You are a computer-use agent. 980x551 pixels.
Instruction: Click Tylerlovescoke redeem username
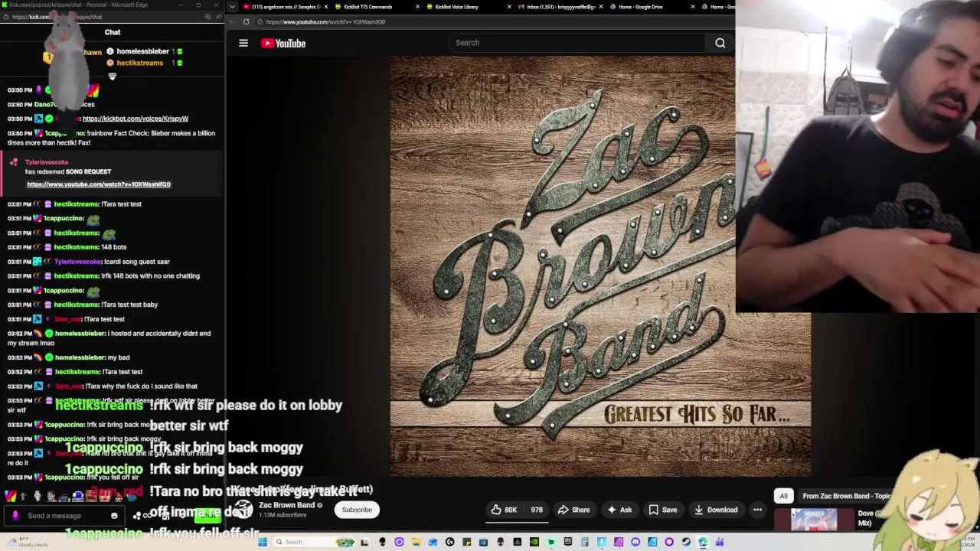(x=47, y=162)
